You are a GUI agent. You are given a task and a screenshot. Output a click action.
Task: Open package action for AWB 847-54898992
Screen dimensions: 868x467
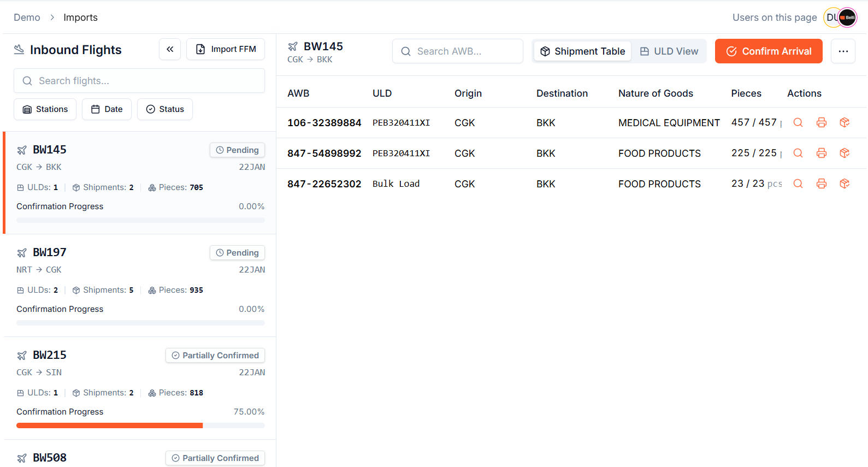845,153
